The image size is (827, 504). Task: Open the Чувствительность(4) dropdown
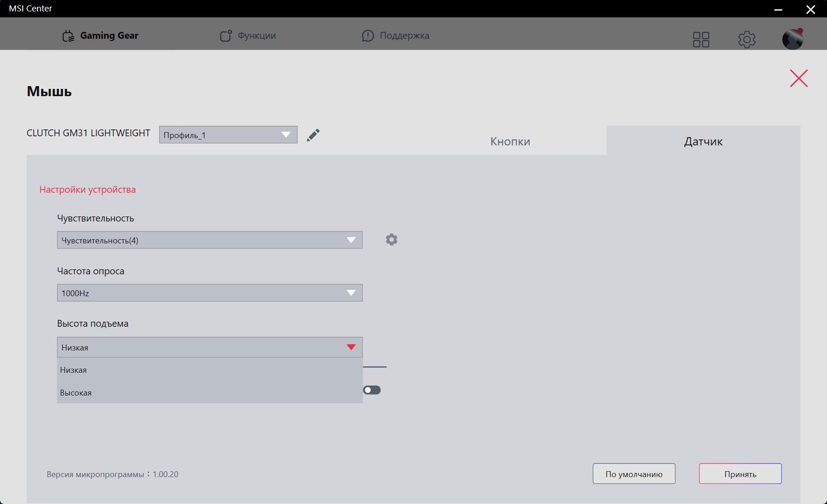(210, 240)
